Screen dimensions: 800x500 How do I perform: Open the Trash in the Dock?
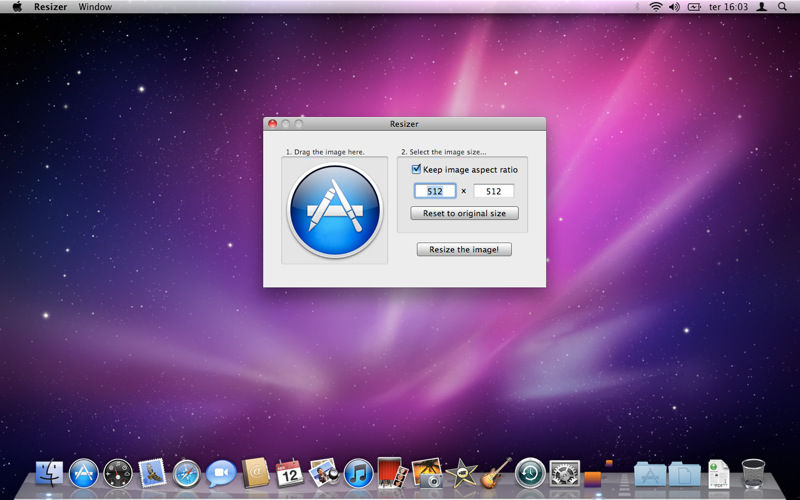click(753, 473)
